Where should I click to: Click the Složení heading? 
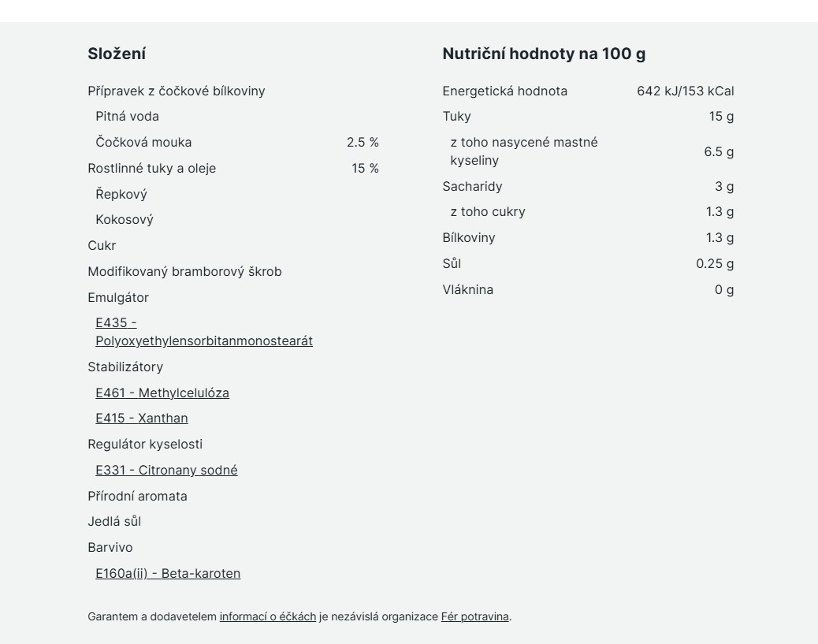coord(117,54)
